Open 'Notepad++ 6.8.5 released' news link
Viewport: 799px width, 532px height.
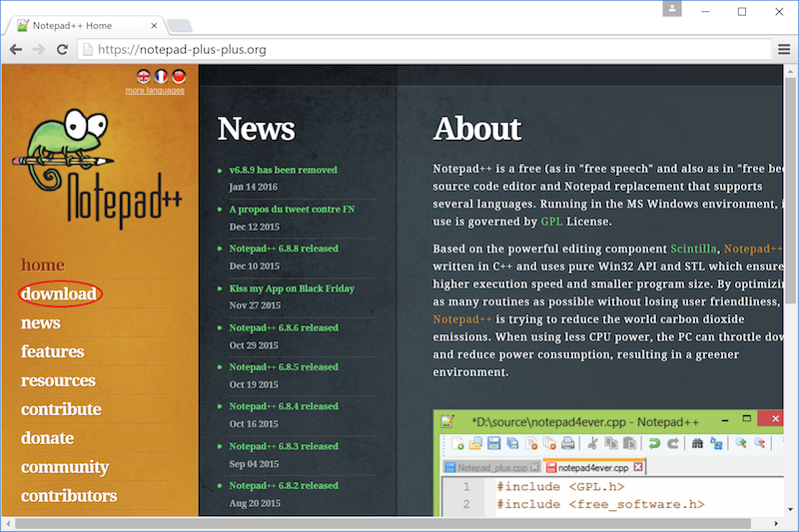(x=284, y=367)
